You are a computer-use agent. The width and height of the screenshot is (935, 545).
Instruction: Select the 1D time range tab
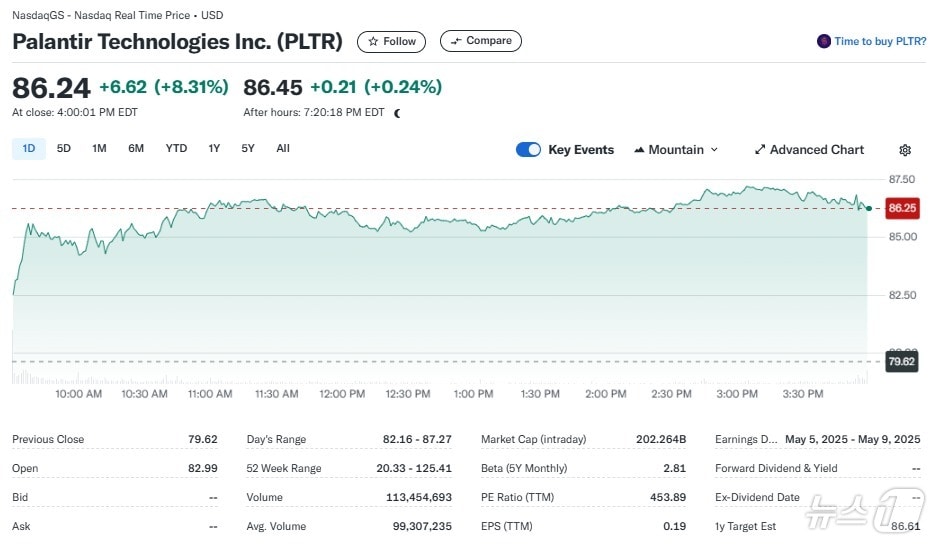29,149
